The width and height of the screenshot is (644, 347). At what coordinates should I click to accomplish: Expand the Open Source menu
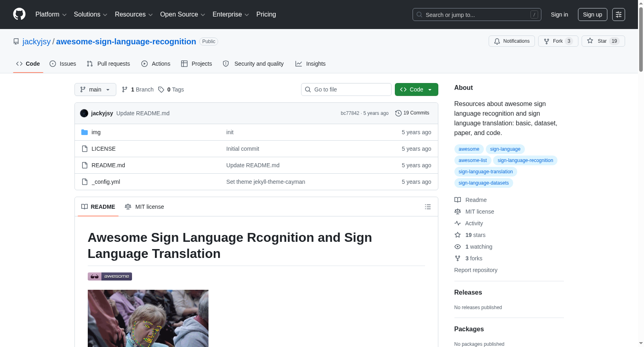[x=183, y=15]
